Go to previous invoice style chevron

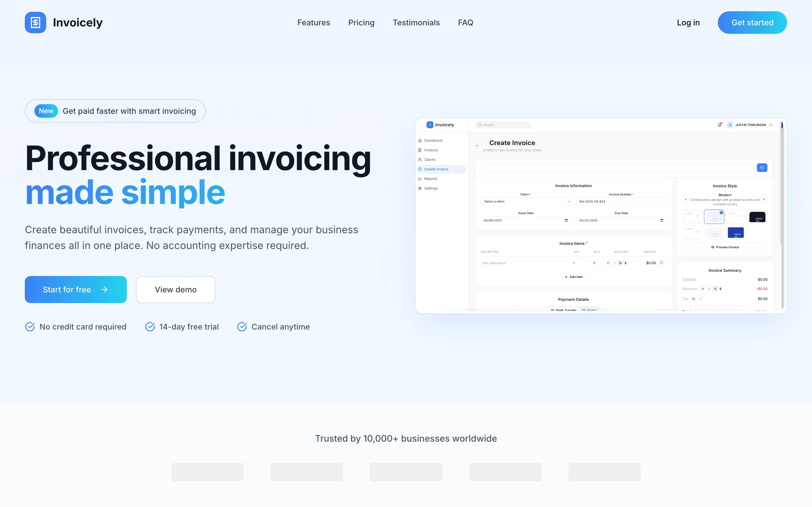(686, 199)
